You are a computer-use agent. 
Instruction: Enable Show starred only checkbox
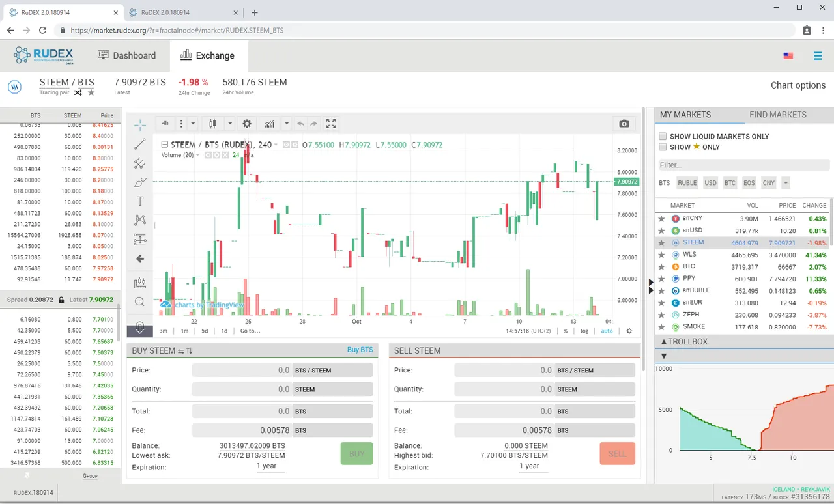(x=663, y=147)
